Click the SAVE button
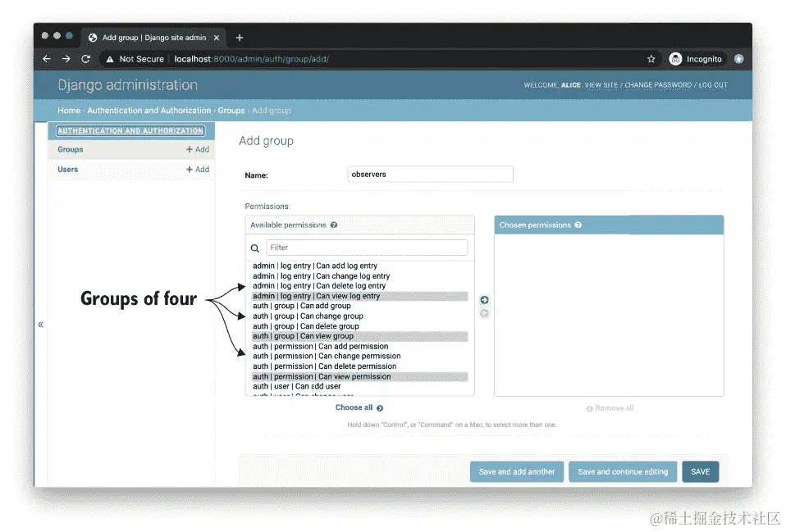 [x=701, y=471]
